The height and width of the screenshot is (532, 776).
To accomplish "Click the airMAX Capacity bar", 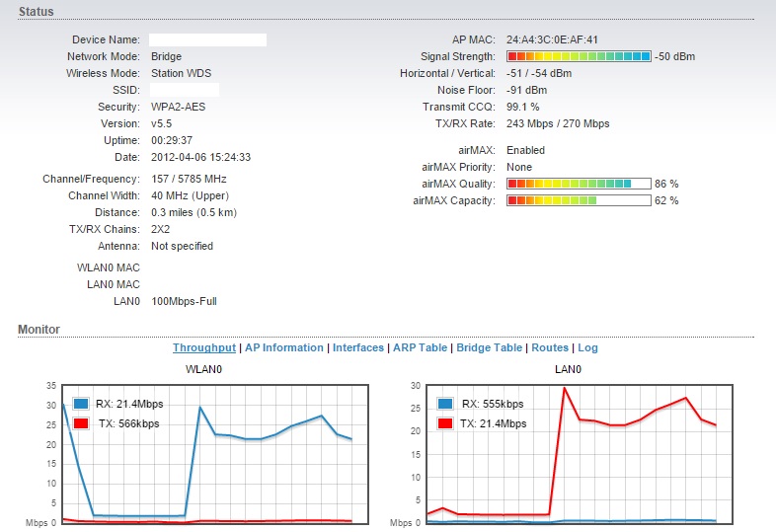I will (x=579, y=200).
